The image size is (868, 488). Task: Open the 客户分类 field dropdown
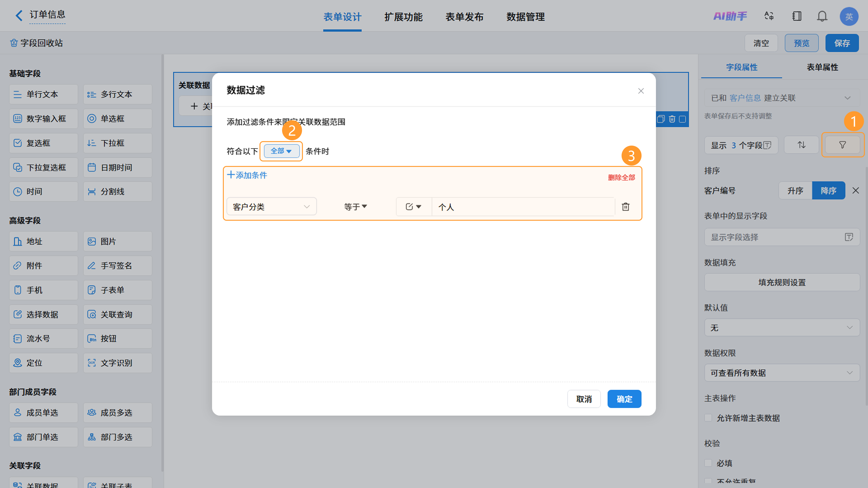(271, 207)
